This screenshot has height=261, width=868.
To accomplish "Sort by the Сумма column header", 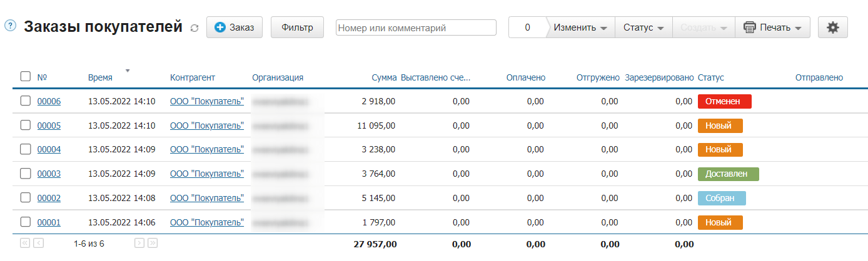I will [384, 77].
